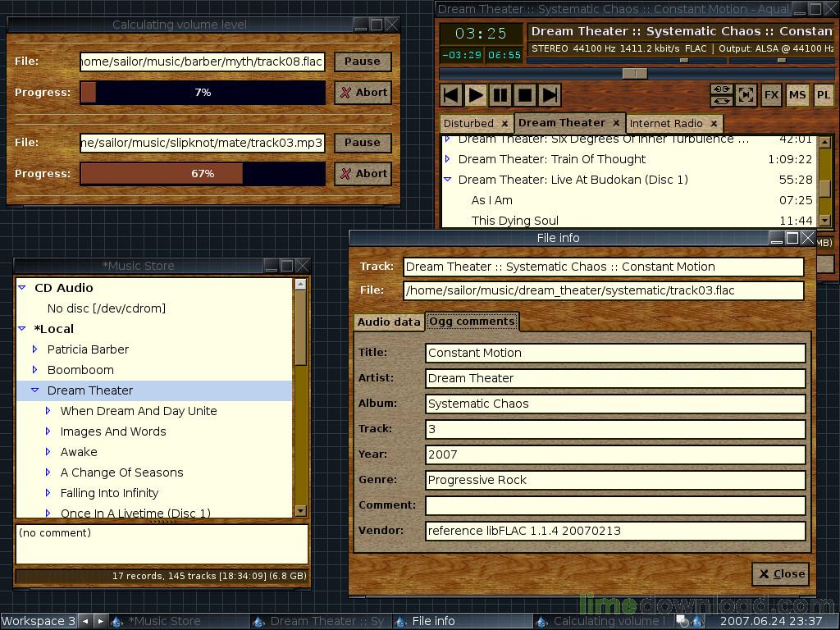Click the previous track button in player
Viewport: 840px width, 630px height.
tap(451, 95)
